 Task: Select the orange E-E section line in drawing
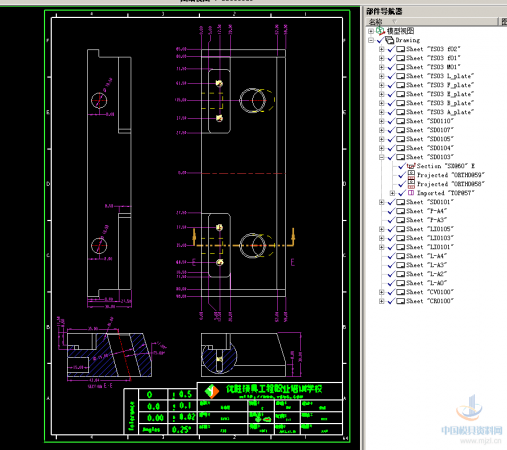tap(243, 245)
